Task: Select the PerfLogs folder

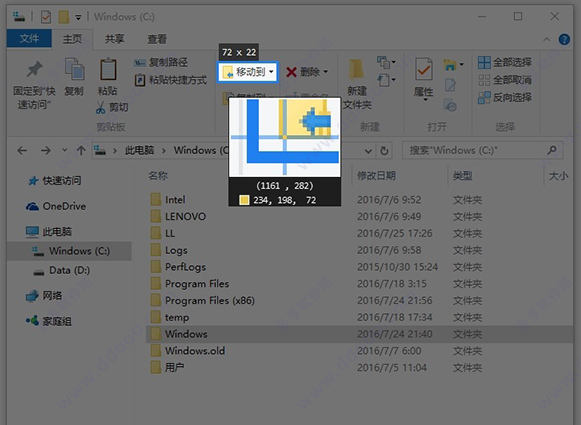Action: [x=178, y=267]
